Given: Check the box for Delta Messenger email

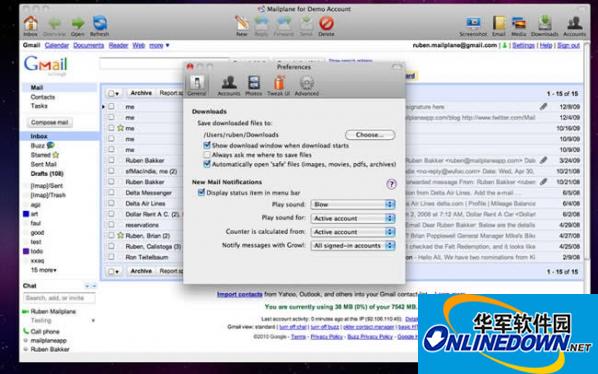Looking at the screenshot, I should click(111, 193).
